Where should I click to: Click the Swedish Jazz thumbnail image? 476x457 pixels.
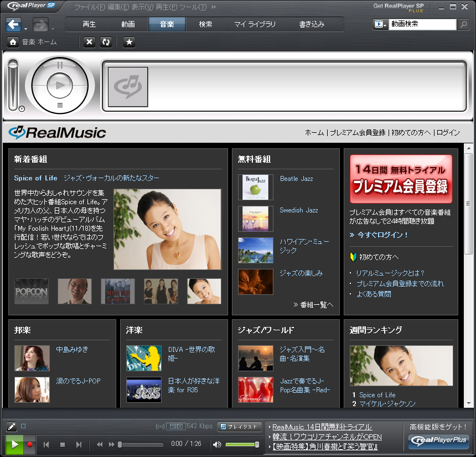(256, 219)
